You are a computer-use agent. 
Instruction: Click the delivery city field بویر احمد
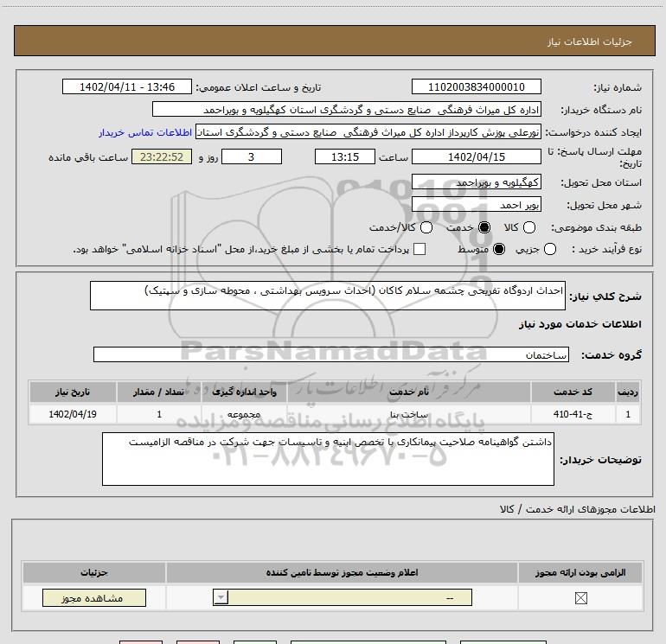coord(476,205)
